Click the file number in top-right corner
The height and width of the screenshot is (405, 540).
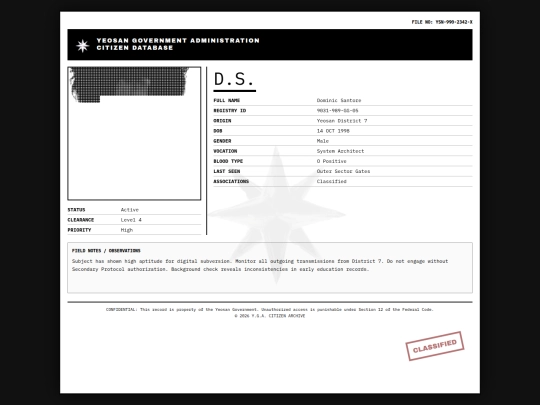(442, 22)
